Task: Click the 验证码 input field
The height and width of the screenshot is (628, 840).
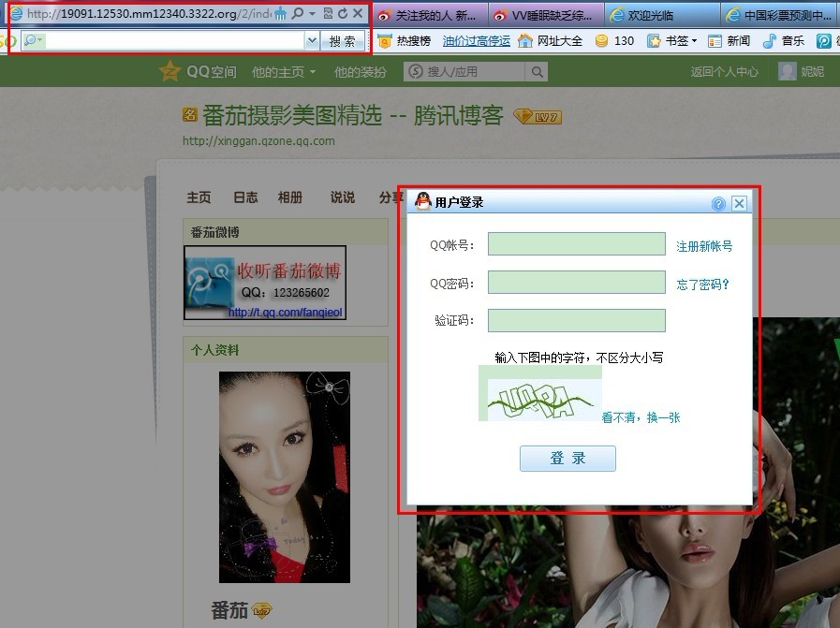Action: pyautogui.click(x=577, y=320)
